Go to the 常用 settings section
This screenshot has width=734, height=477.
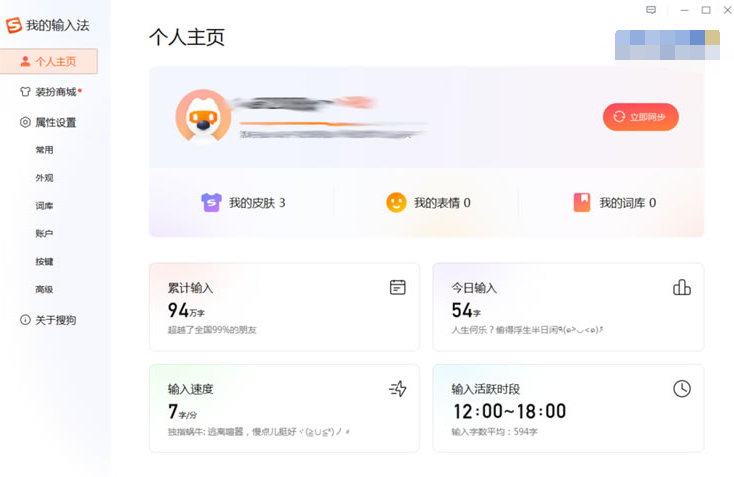point(44,150)
